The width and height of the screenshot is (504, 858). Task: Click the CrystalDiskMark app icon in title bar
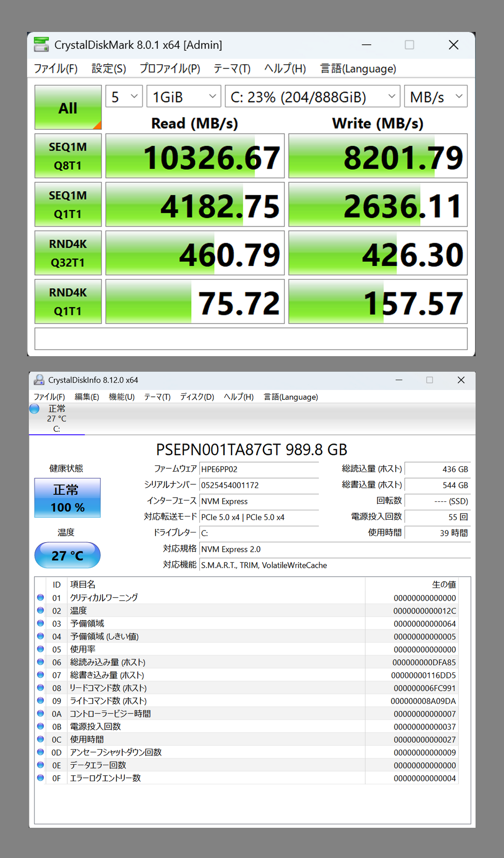[x=41, y=45]
